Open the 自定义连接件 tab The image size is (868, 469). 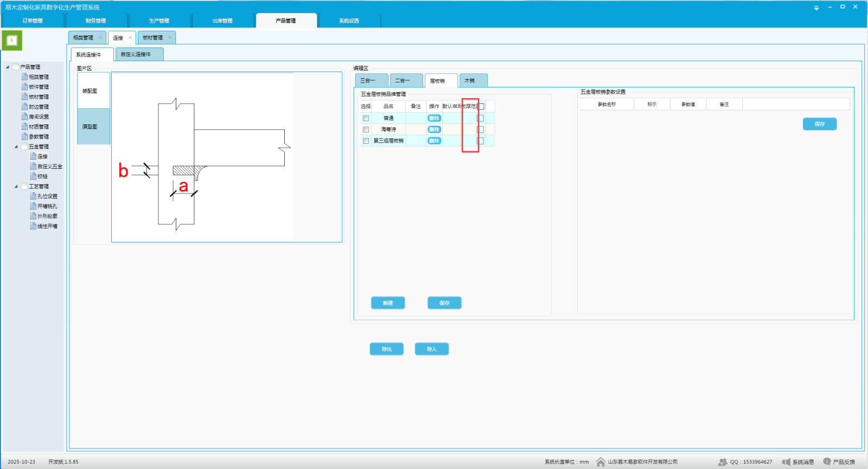click(x=139, y=54)
